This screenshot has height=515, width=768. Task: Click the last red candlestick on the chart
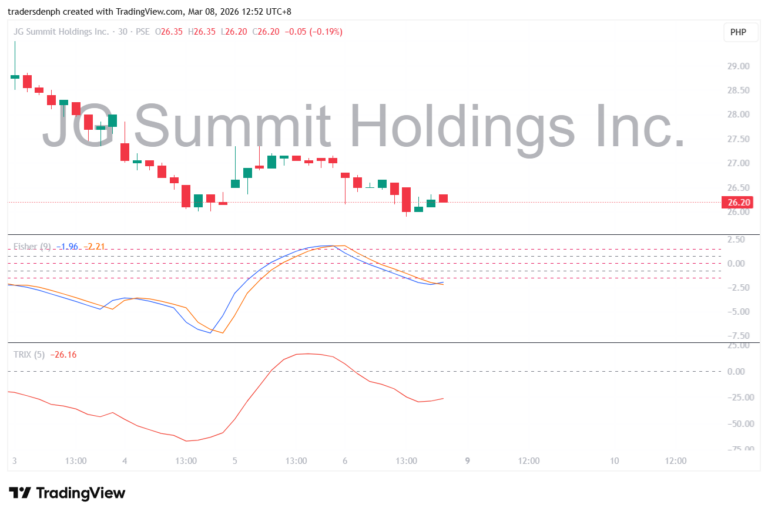pos(443,198)
